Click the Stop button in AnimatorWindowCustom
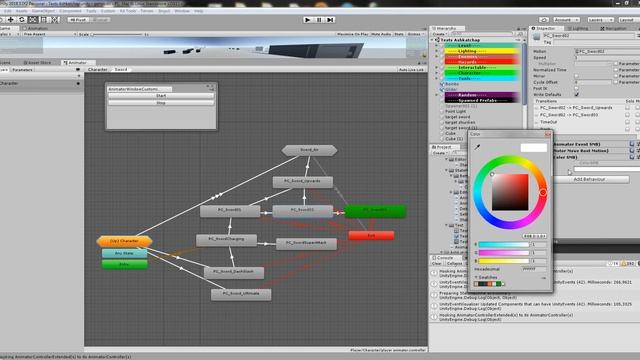The height and width of the screenshot is (360, 640). coord(161,103)
